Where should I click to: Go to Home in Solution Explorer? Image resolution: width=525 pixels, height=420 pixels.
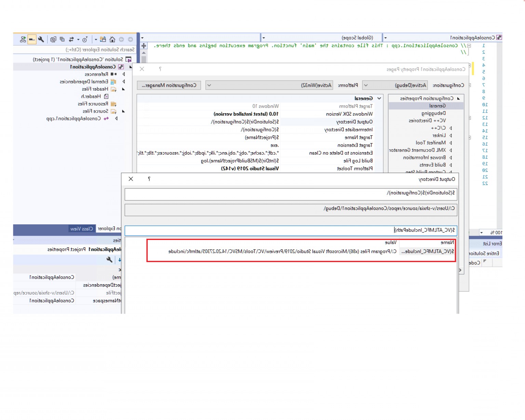(x=112, y=39)
